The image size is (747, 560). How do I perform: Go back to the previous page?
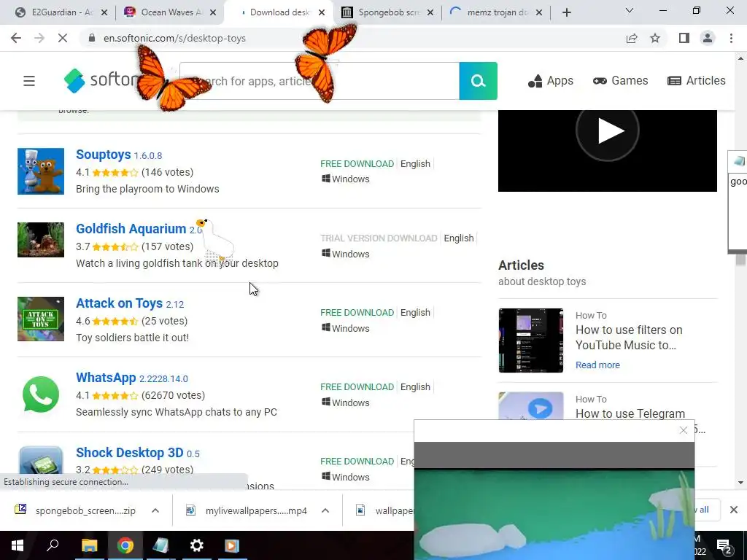[16, 38]
